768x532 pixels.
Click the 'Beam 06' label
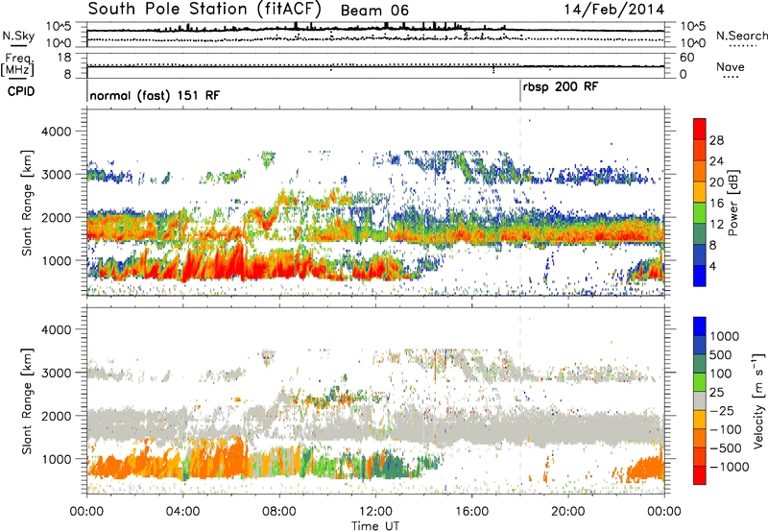(x=374, y=11)
